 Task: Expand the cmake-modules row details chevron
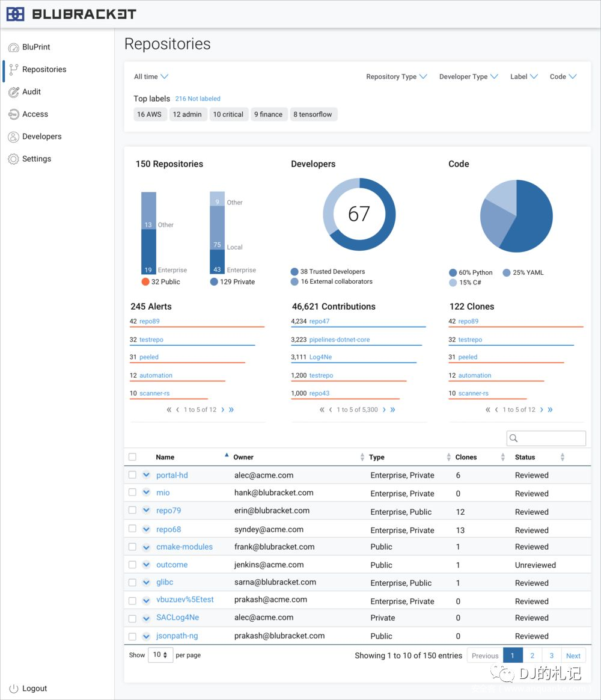(x=146, y=547)
